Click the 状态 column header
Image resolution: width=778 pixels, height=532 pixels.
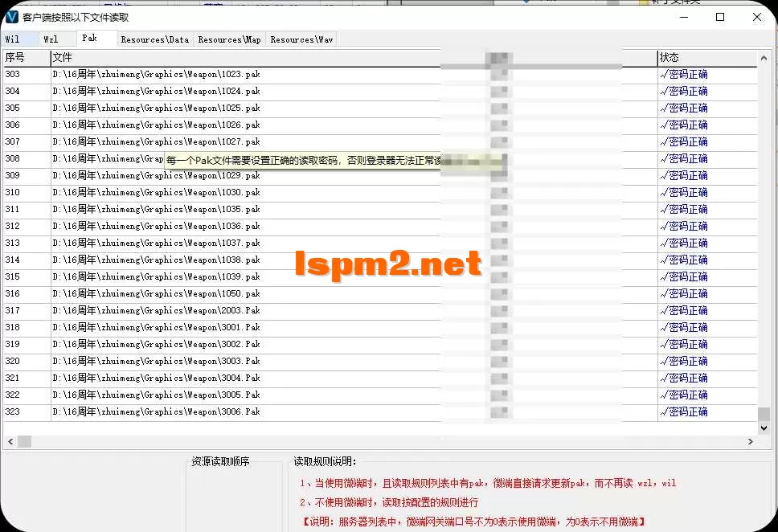[707, 58]
